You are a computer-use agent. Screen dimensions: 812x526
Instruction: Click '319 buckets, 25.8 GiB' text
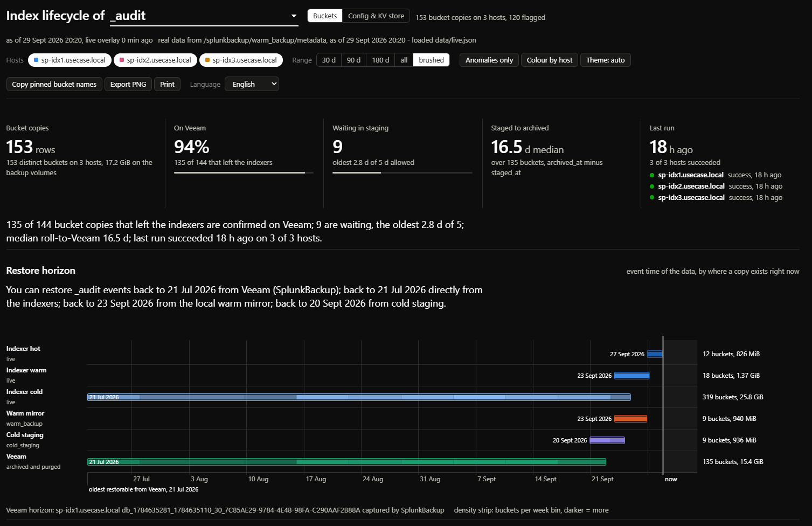pos(733,397)
